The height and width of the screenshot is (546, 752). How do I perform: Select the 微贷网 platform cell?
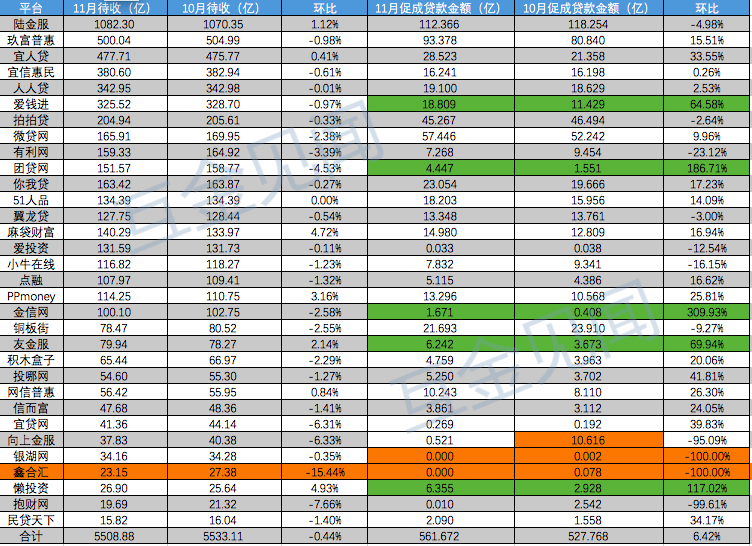tap(31, 136)
